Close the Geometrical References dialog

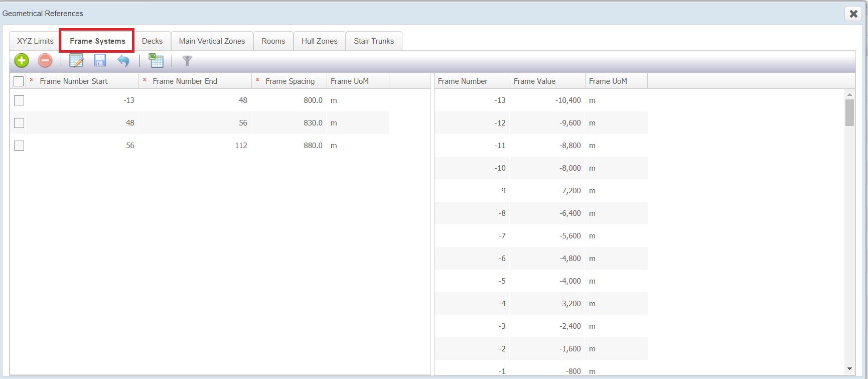pyautogui.click(x=853, y=14)
